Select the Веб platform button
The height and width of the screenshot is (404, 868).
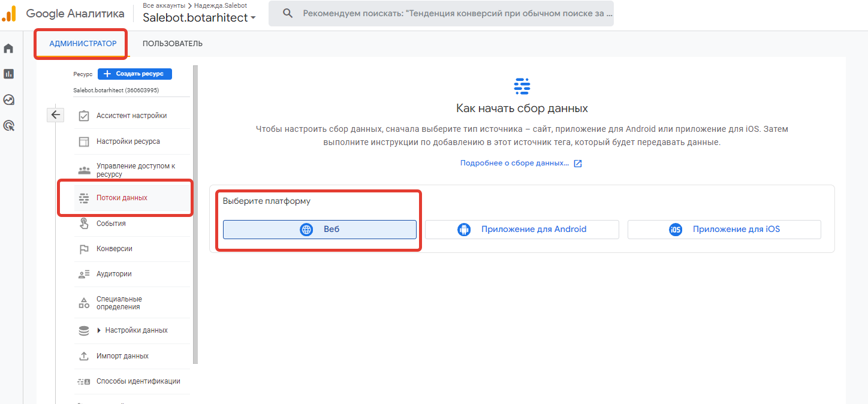(320, 230)
